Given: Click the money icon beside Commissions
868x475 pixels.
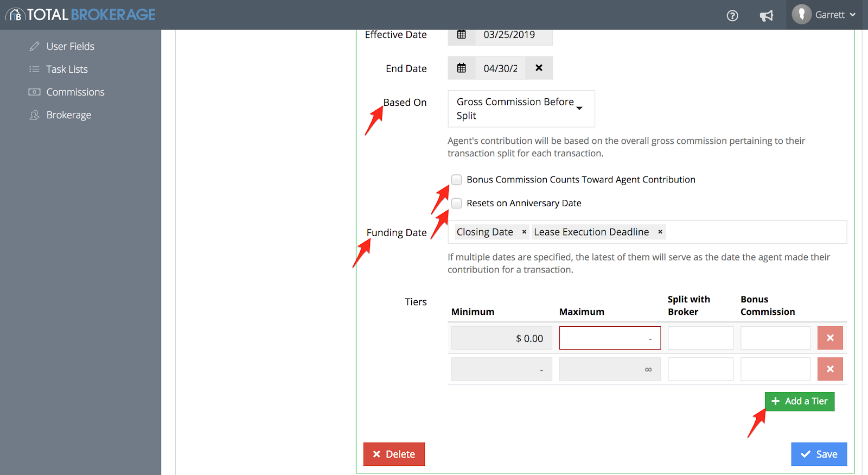Looking at the screenshot, I should tap(34, 92).
